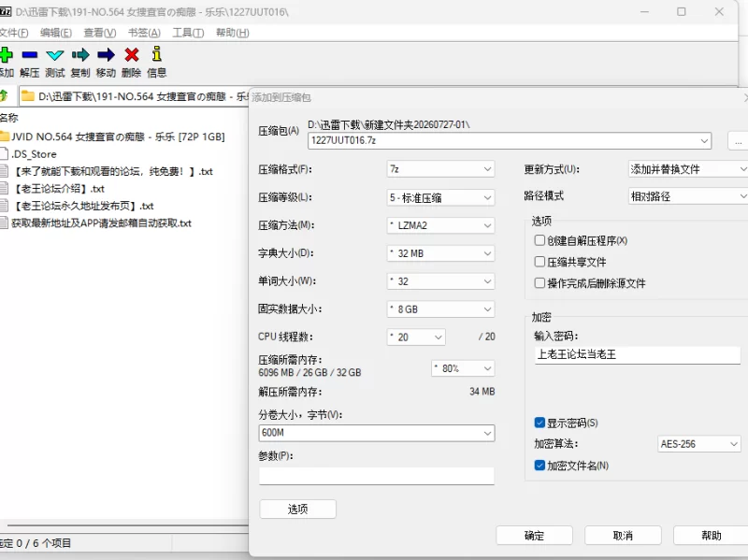The width and height of the screenshot is (748, 560).
Task: Open the 字典大小 32 MB dropdown
Action: pyautogui.click(x=440, y=253)
